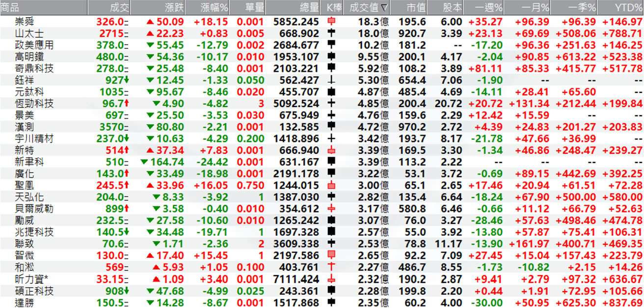Image resolution: width=644 pixels, height=308 pixels.
Task: Click the 一週% column header
Action: 489,7
